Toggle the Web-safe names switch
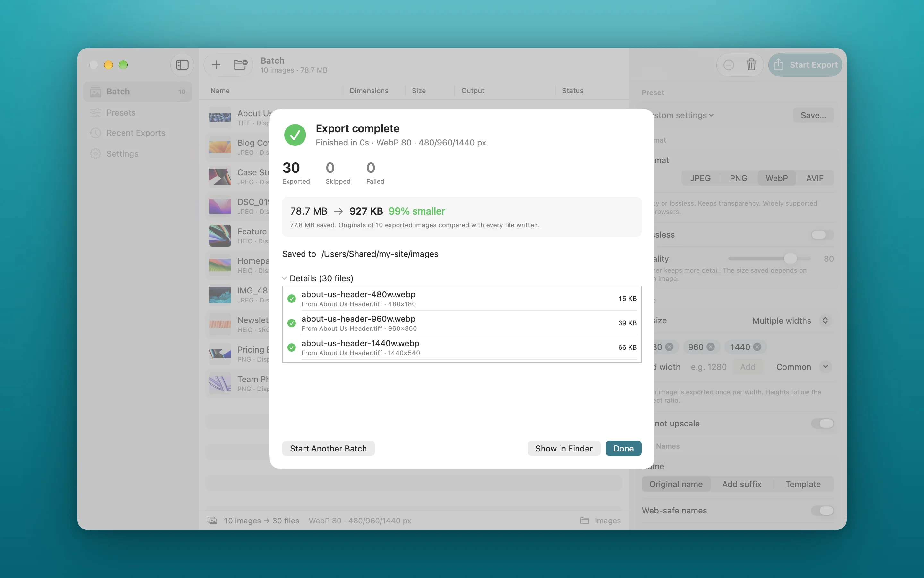This screenshot has width=924, height=578. [822, 511]
